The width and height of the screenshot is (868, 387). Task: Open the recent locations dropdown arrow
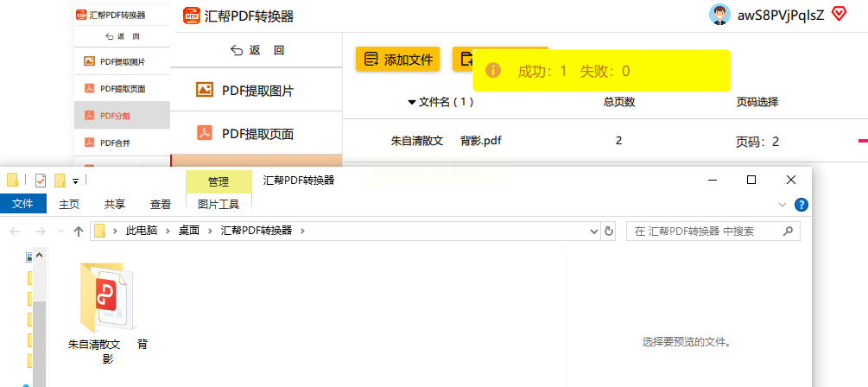coord(60,232)
